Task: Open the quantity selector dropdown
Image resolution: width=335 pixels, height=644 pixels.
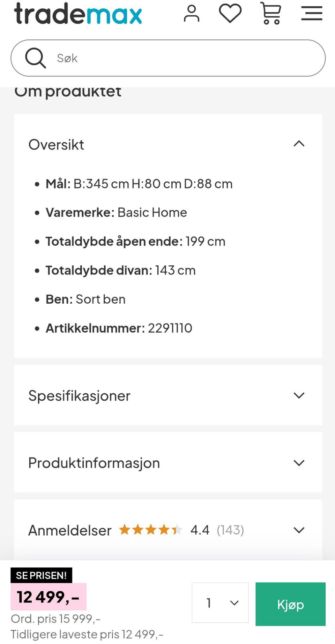Action: (220, 603)
